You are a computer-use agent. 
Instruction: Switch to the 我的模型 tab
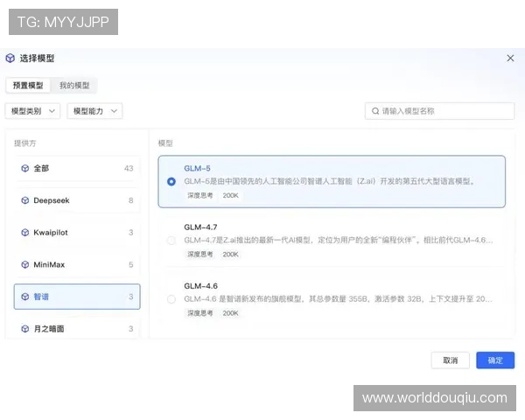[74, 86]
